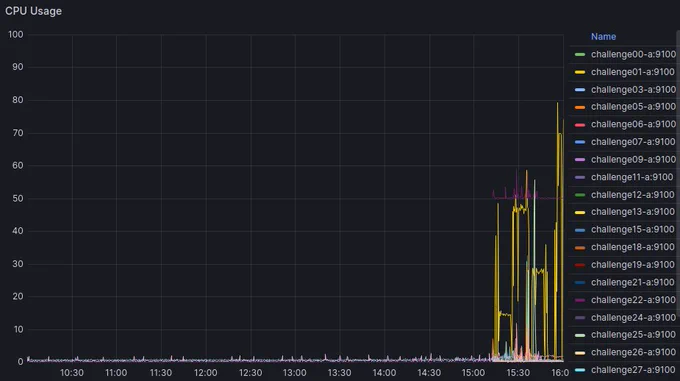Isolate series challenge03-a:9100 in legend
The height and width of the screenshot is (381, 680).
click(633, 90)
